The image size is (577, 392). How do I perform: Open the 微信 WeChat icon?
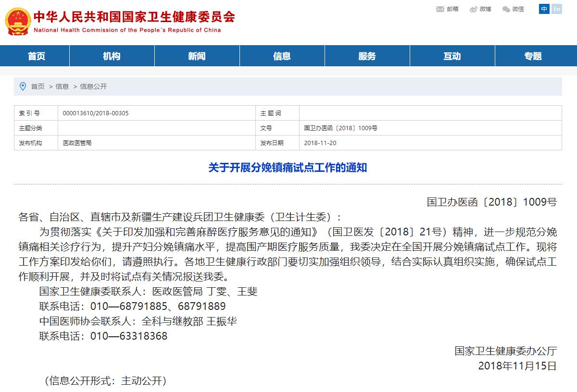(514, 9)
